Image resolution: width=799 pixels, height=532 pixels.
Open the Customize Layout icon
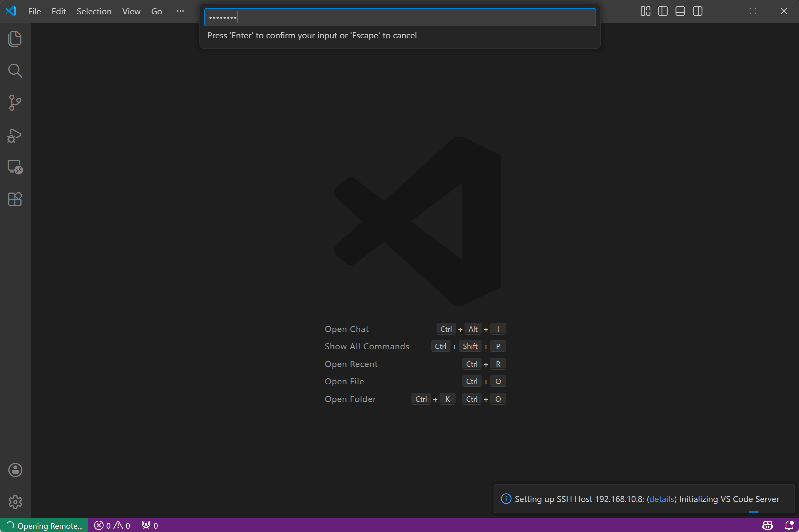pyautogui.click(x=646, y=11)
